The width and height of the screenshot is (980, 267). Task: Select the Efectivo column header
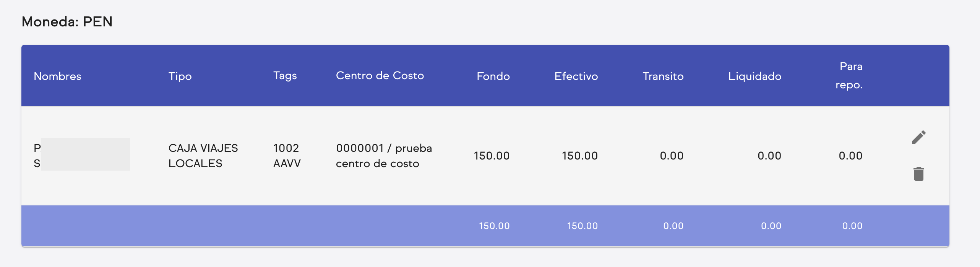click(576, 76)
